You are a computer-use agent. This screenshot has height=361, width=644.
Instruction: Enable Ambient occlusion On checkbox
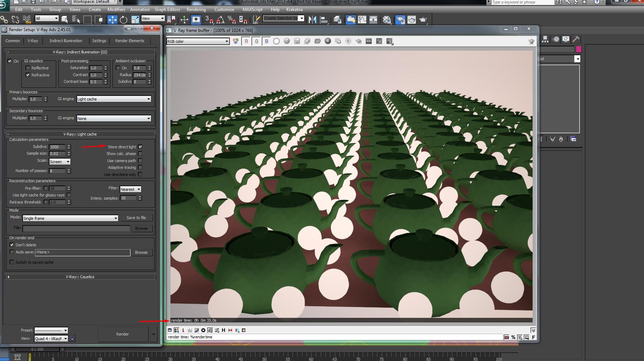118,68
